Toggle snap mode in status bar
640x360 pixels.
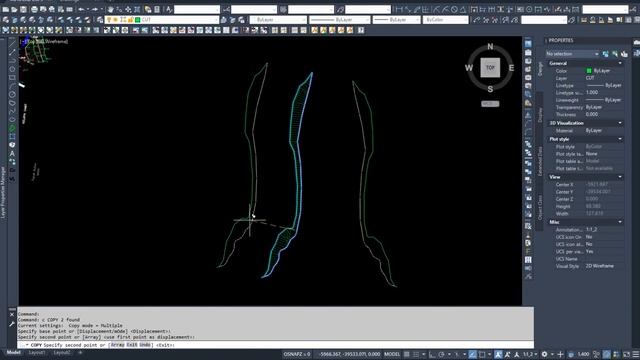tap(416, 354)
